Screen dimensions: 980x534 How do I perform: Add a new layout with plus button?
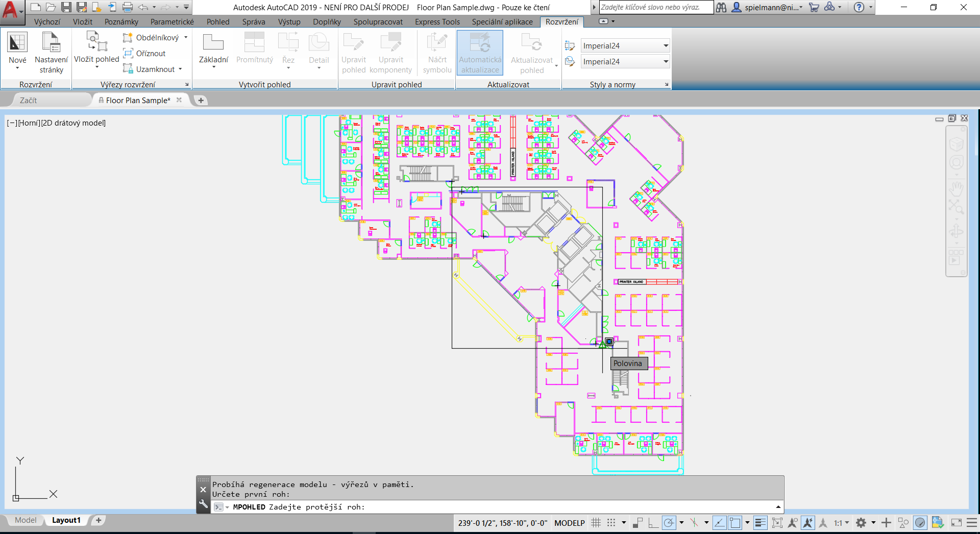coord(99,520)
